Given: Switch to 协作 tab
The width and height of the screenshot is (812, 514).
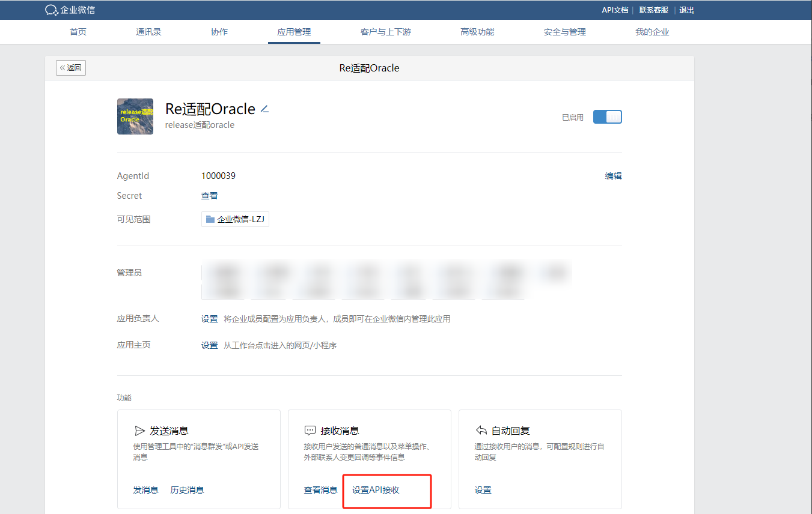Looking at the screenshot, I should coord(219,32).
